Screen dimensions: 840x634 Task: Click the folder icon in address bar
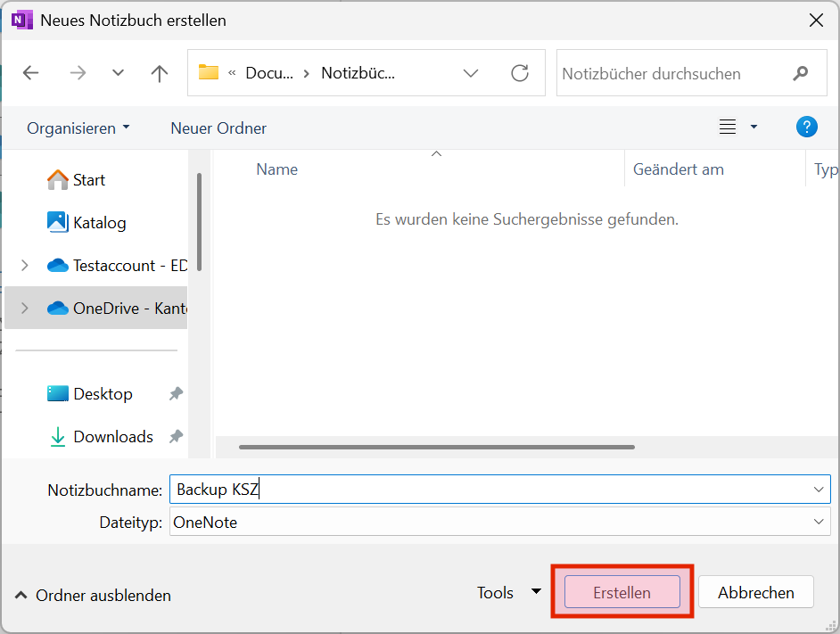[x=209, y=72]
